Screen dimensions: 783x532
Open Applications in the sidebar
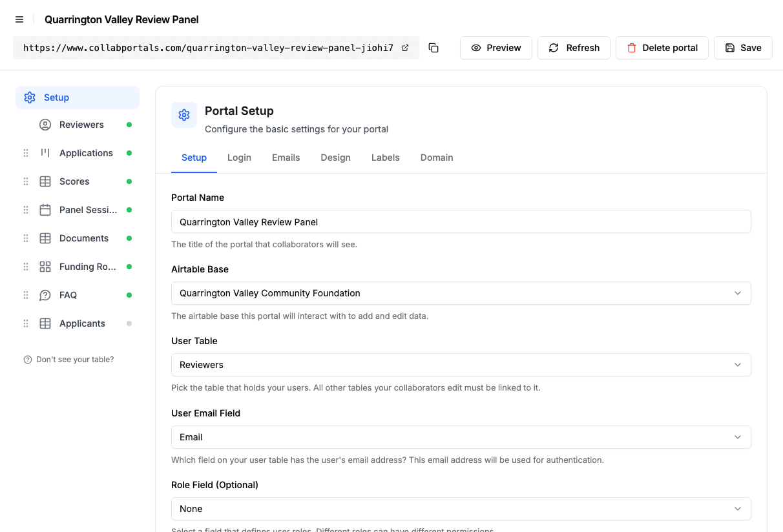pos(85,153)
